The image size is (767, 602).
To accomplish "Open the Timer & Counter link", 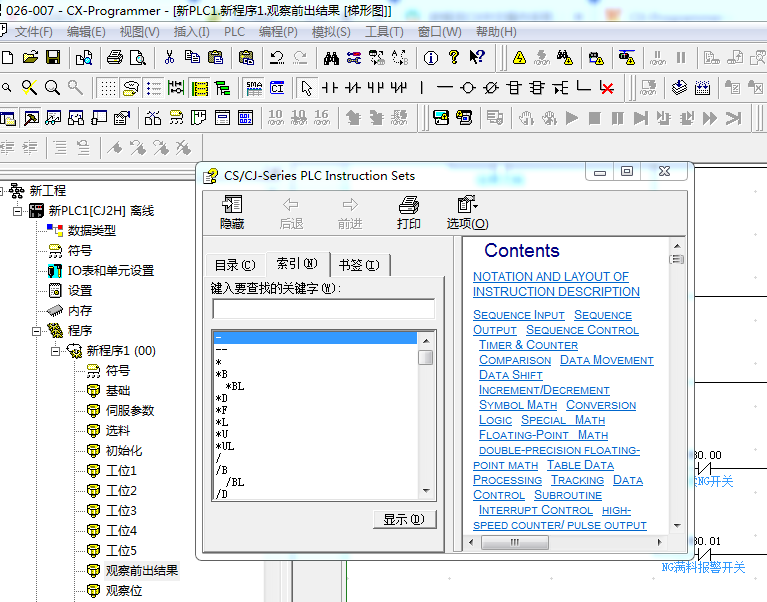I will point(528,345).
